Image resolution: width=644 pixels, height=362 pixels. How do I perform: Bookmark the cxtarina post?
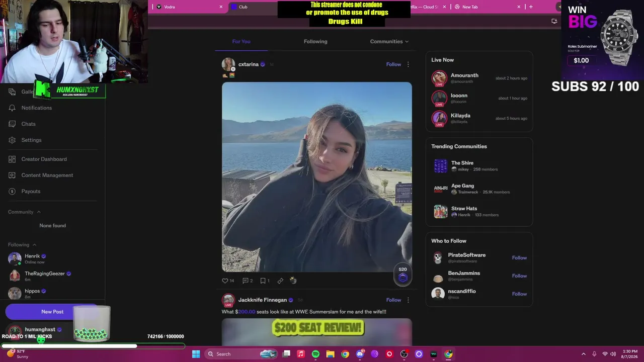tap(263, 281)
